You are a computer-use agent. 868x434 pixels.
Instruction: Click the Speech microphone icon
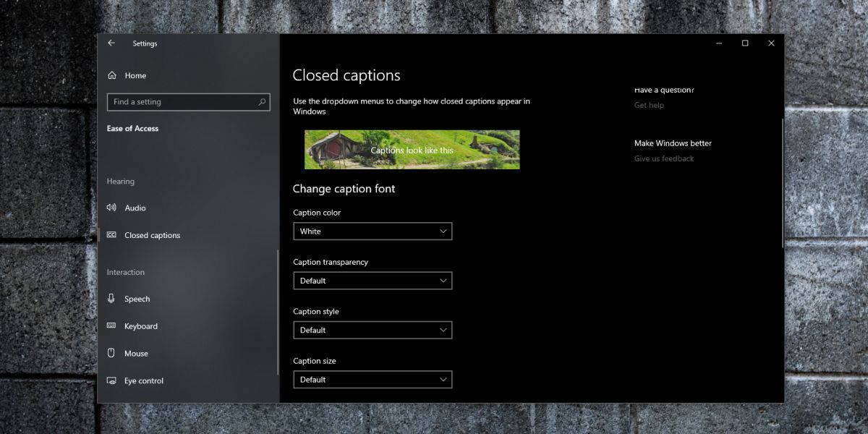pos(111,299)
